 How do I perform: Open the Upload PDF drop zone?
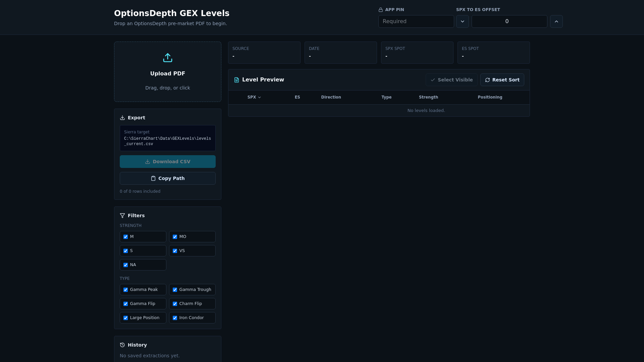(x=168, y=72)
